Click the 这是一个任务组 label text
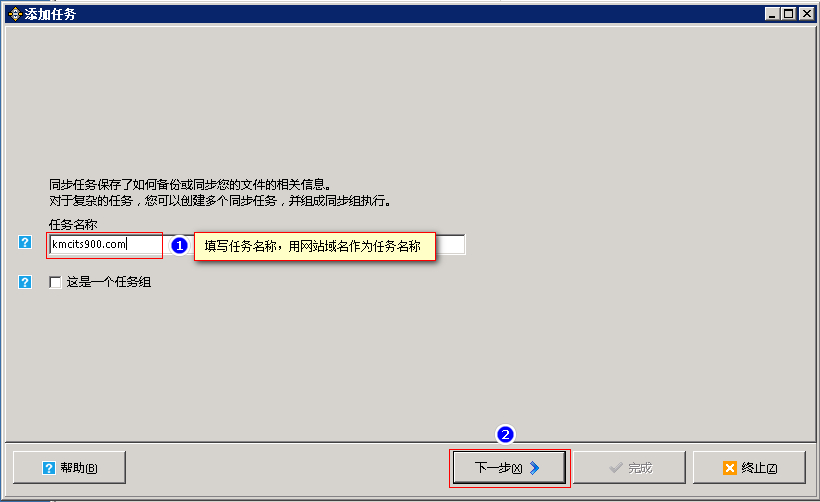Image resolution: width=820 pixels, height=502 pixels. (x=109, y=282)
